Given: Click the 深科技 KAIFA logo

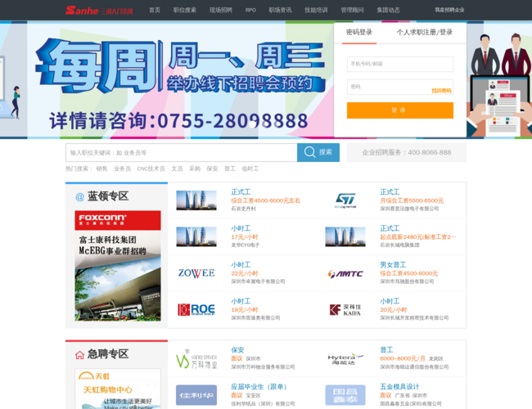Looking at the screenshot, I should [x=345, y=310].
